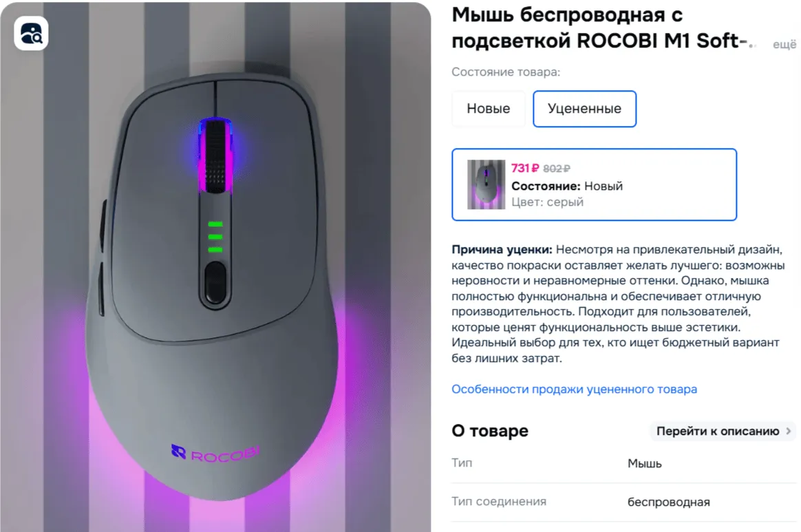The height and width of the screenshot is (532, 801).
Task: Click the Причина уценки description text
Action: tap(618, 304)
